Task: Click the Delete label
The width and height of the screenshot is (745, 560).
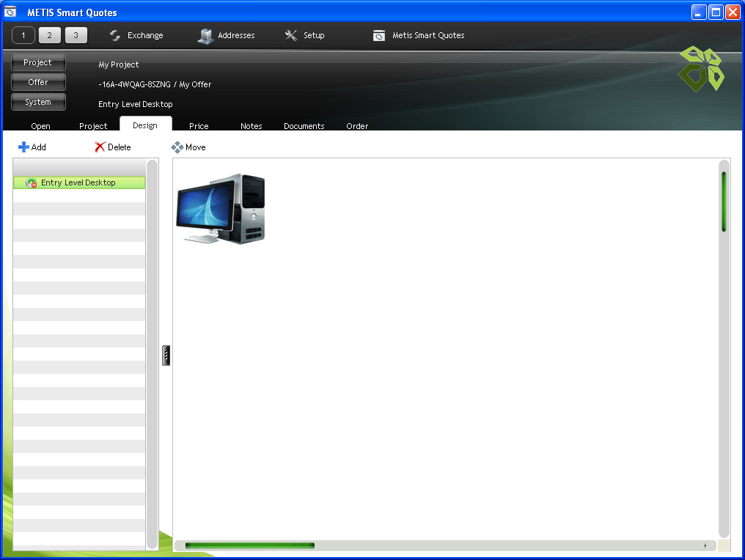Action: coord(120,147)
